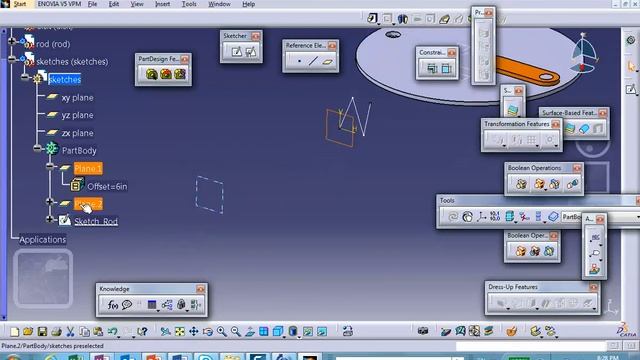The height and width of the screenshot is (360, 640).
Task: Click the Fit All In icon
Action: (x=180, y=331)
